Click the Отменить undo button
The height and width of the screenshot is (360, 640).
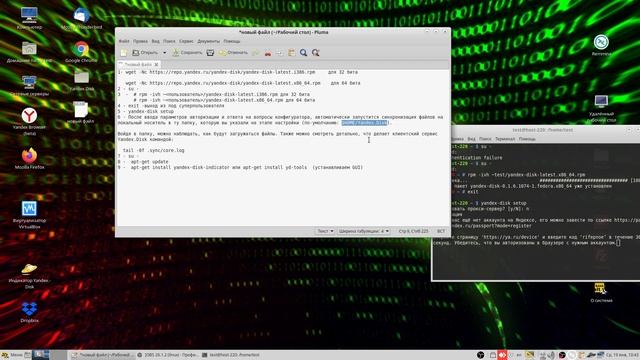(233, 53)
